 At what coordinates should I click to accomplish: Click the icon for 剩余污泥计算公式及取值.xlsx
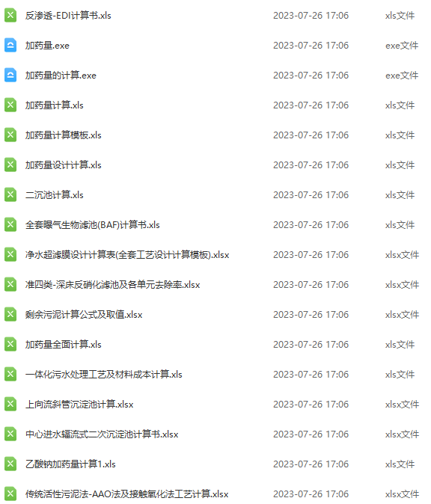click(x=10, y=314)
